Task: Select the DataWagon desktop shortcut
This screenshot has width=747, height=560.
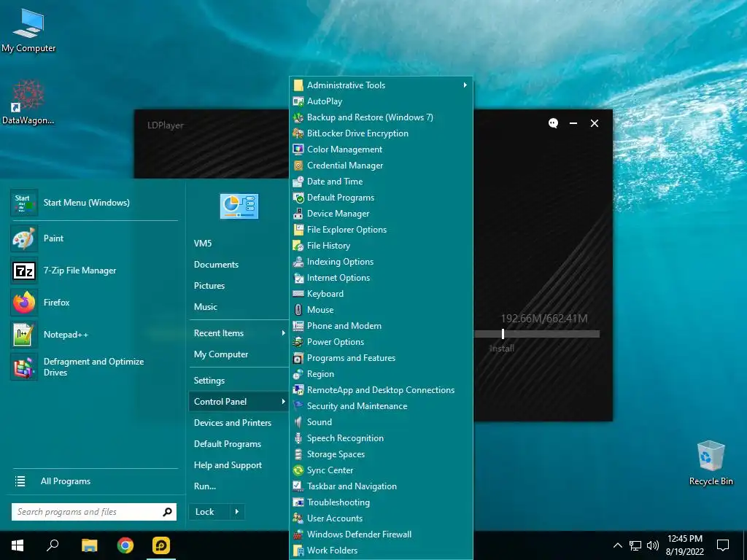Action: (28, 102)
